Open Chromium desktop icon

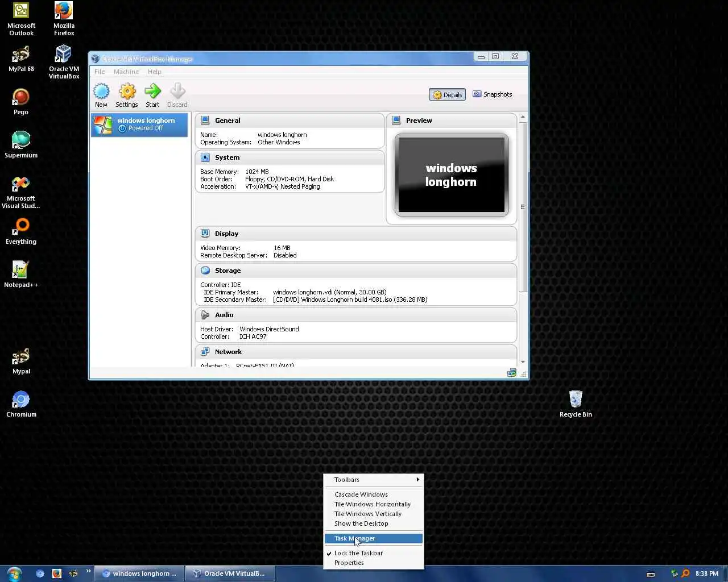(x=21, y=404)
